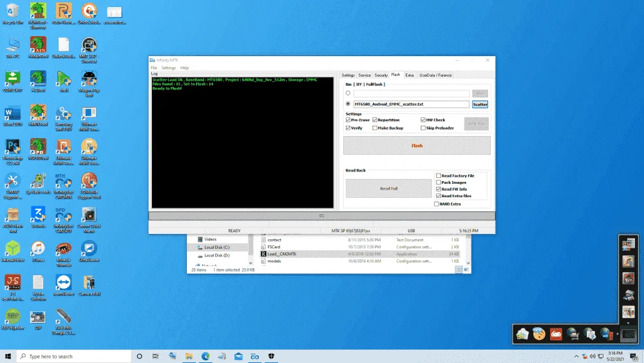Open the Canon Quick Menu shortcut
This screenshot has width=644, height=363.
click(x=89, y=221)
